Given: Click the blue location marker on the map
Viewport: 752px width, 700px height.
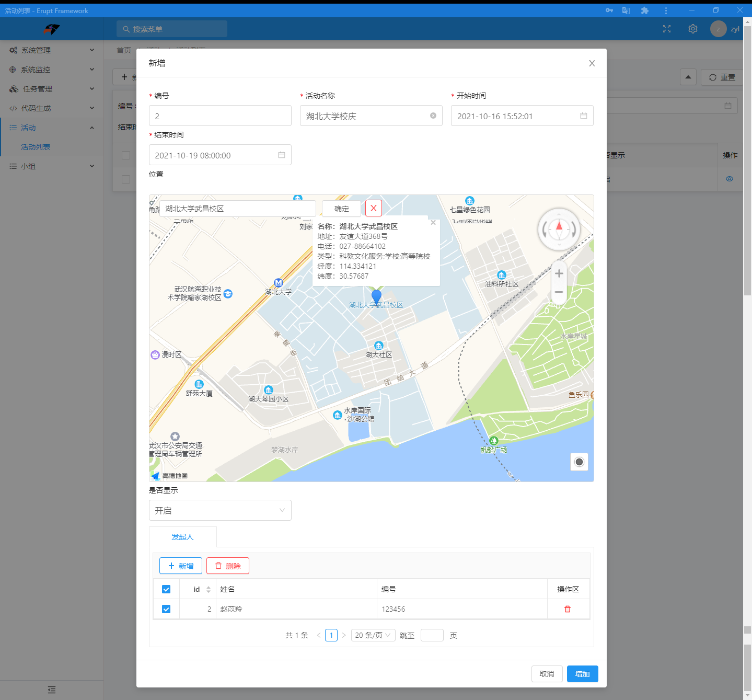Looking at the screenshot, I should pos(376,296).
